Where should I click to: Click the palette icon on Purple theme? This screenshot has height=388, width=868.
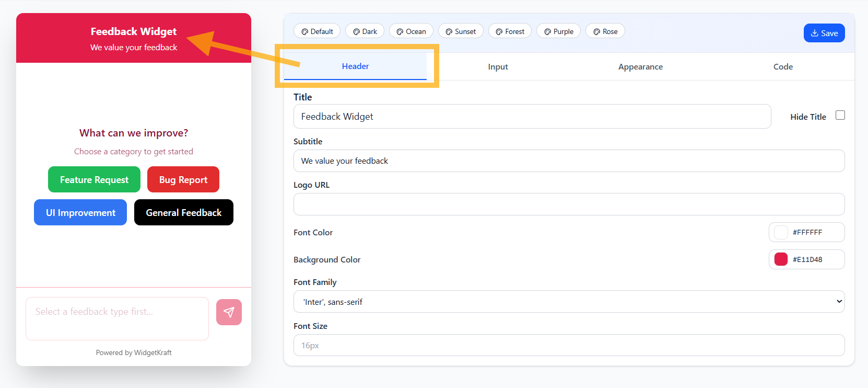tap(547, 32)
